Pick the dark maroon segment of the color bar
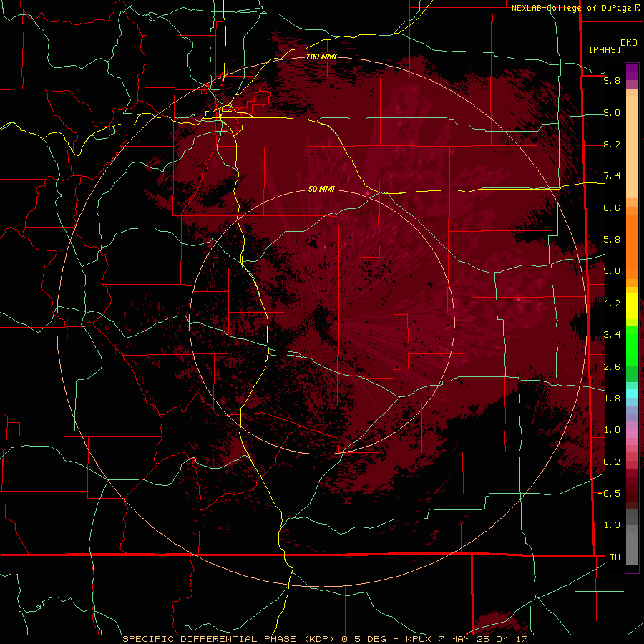The height and width of the screenshot is (644, 644). [632, 493]
